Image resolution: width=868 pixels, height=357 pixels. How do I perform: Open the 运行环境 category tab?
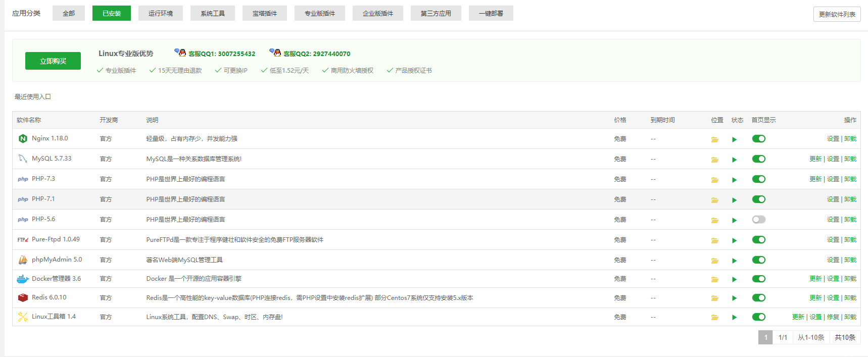pos(161,13)
